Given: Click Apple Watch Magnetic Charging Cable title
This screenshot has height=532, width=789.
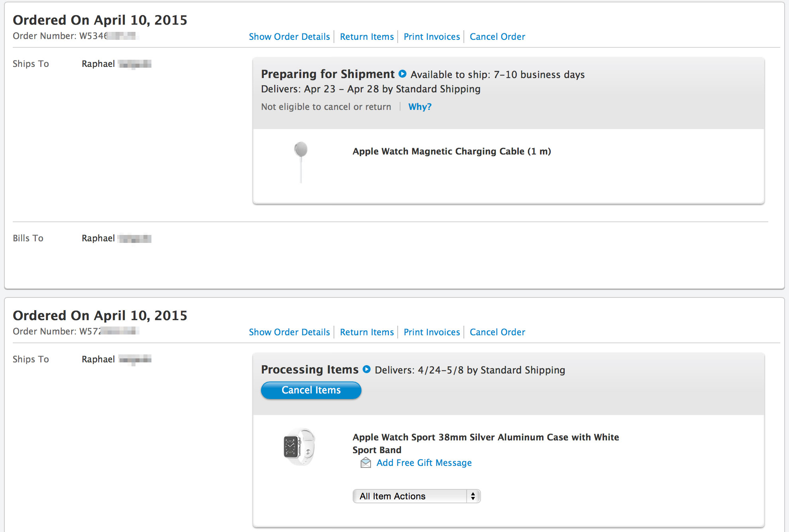Looking at the screenshot, I should [x=452, y=151].
